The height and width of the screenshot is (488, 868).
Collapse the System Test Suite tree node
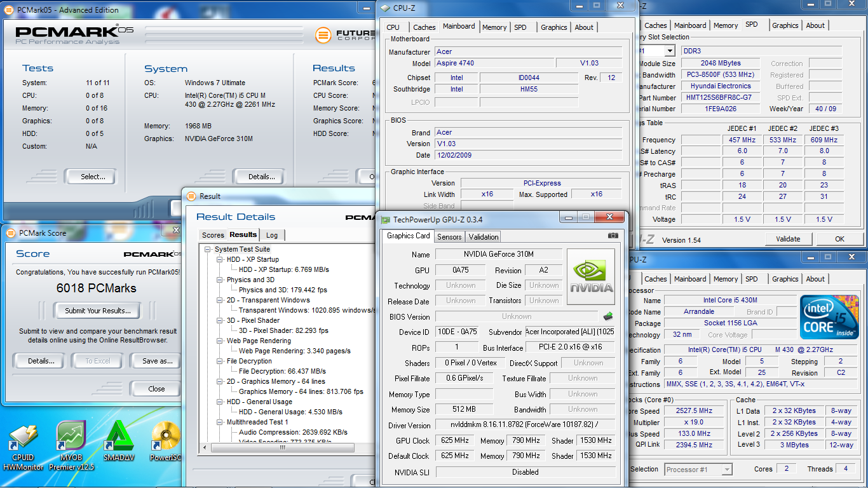pos(208,250)
